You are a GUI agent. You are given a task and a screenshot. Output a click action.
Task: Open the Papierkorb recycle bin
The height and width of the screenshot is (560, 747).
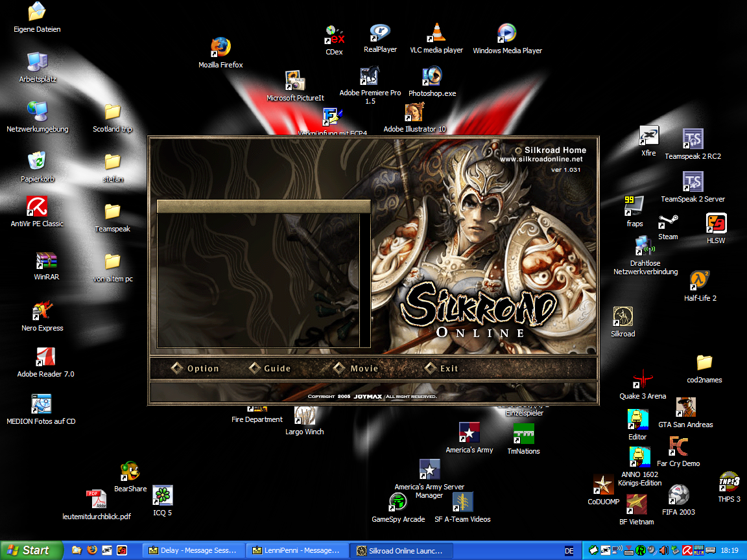tap(37, 161)
